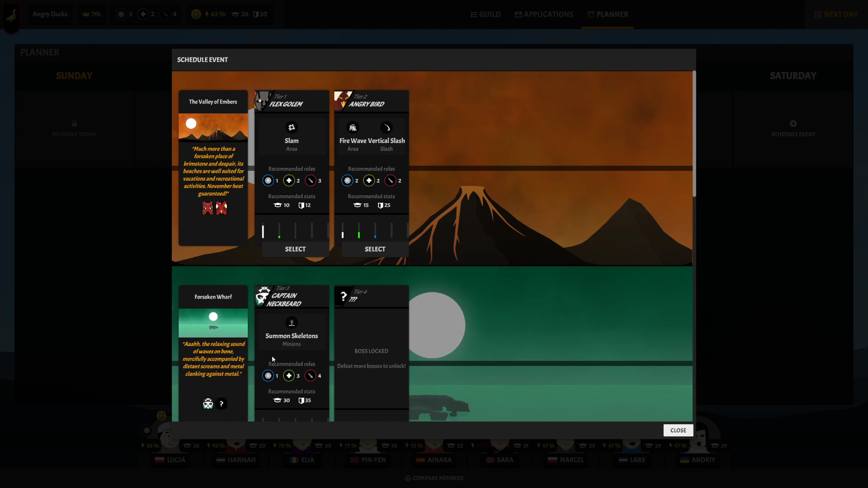Open COMPARE MEMBERS at the bottom
The image size is (868, 488).
tap(434, 478)
